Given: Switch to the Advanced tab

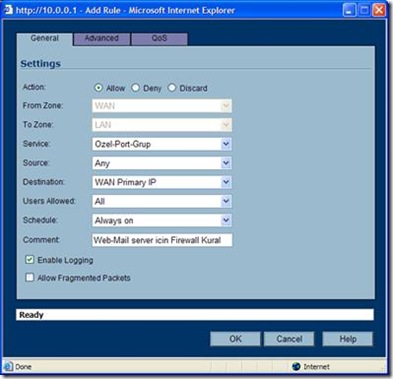Looking at the screenshot, I should (102, 39).
